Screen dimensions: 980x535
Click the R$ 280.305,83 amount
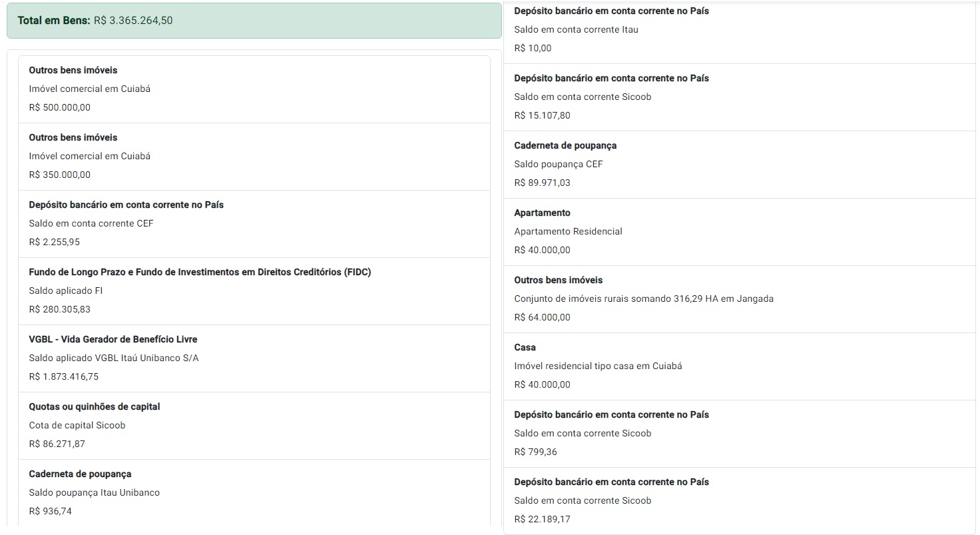pyautogui.click(x=60, y=310)
